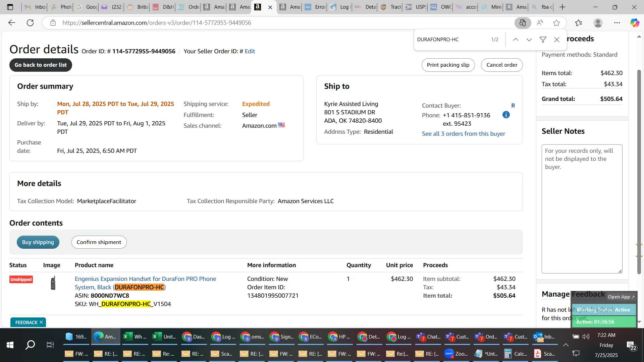Viewport: 644px width, 362px height.
Task: Open the new tab plus button
Action: point(562,7)
